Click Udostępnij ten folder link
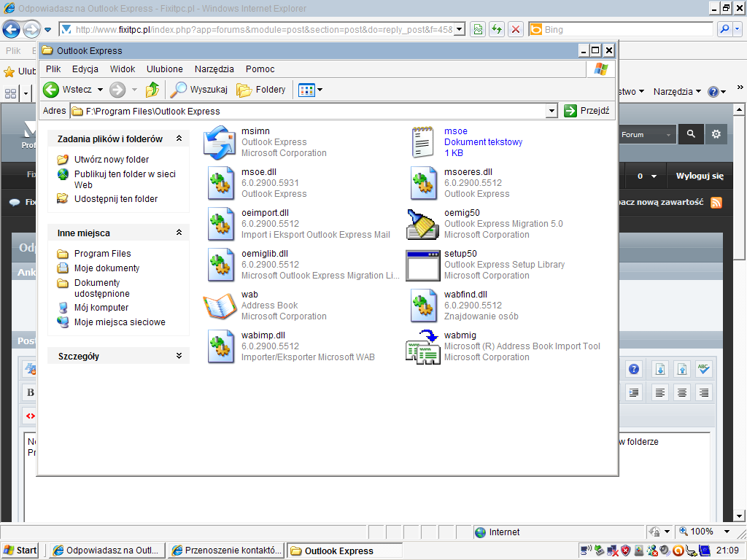The image size is (747, 560). point(116,199)
